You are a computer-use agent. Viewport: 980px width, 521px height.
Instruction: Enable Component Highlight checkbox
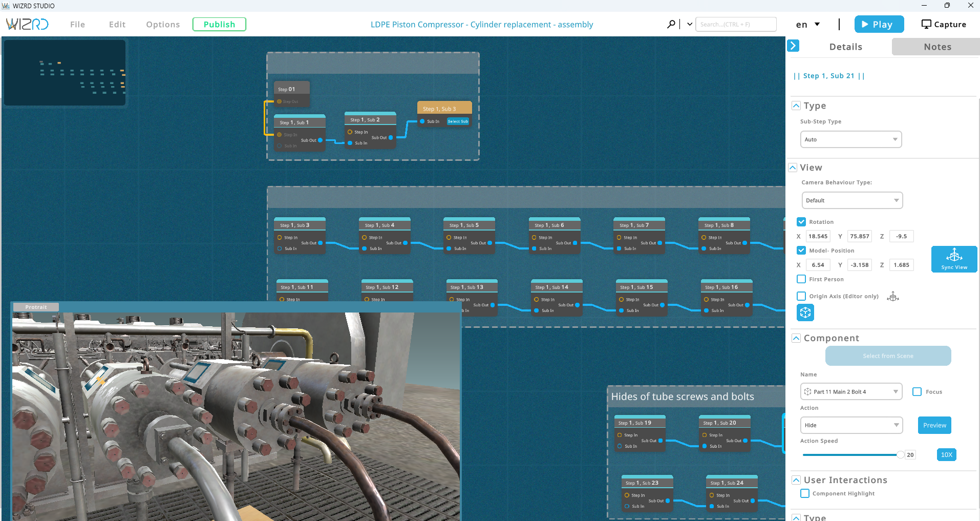point(805,493)
